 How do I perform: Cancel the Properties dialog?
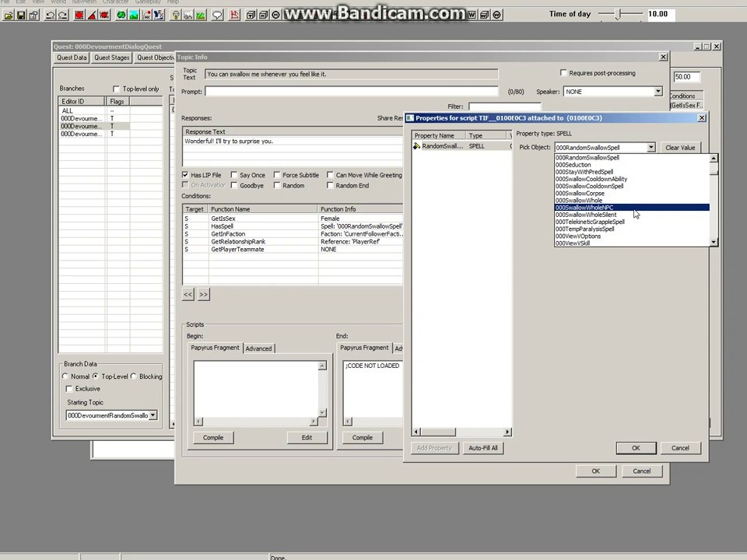(x=680, y=448)
